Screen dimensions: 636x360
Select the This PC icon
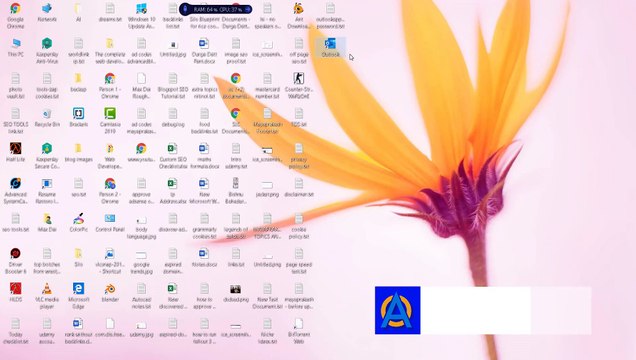click(15, 47)
